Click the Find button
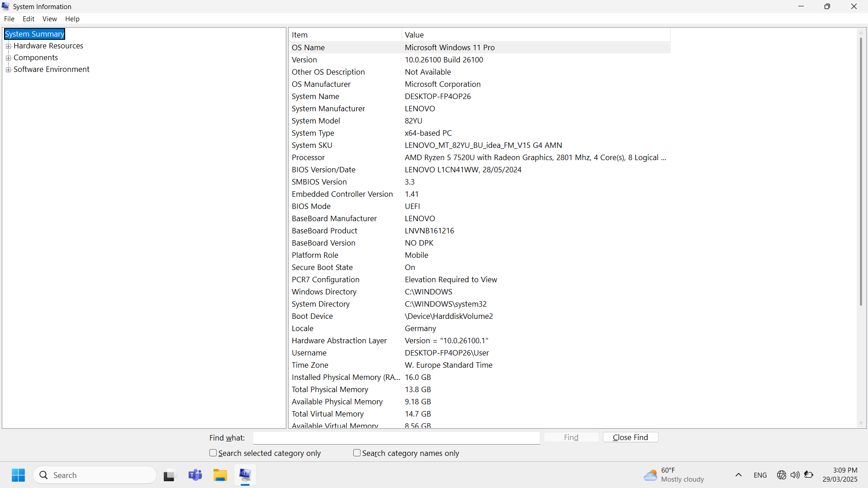868x488 pixels. point(571,437)
